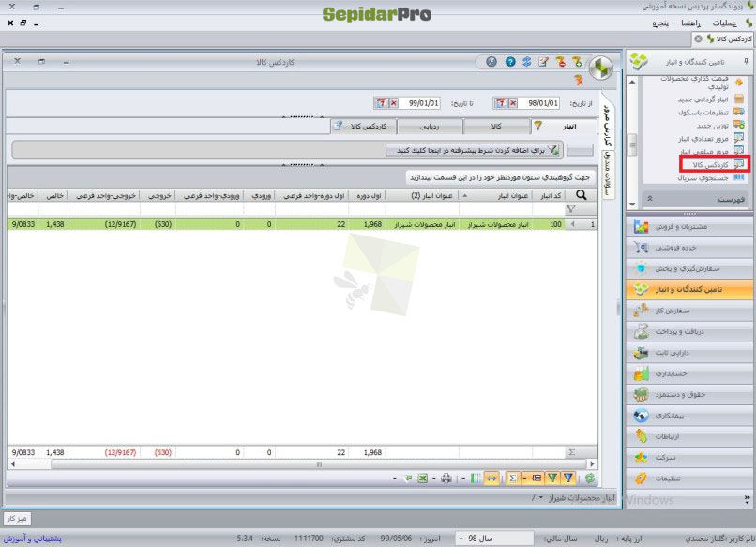756x547 pixels.
Task: Open the dropdown arrow next to sigma button
Action: (524, 479)
